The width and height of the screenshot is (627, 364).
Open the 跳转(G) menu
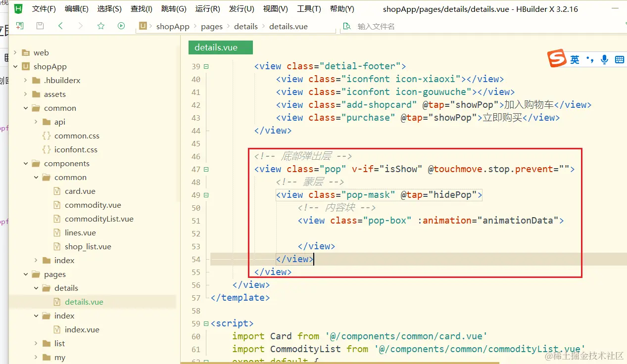[174, 9]
